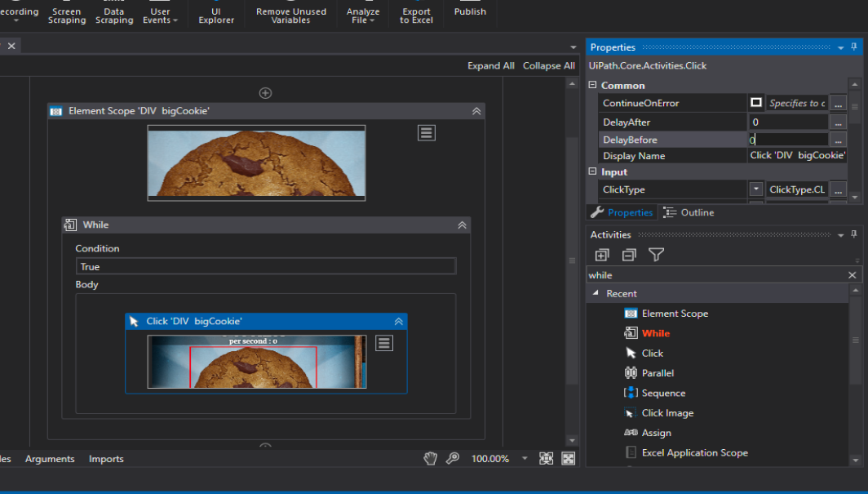Click the pan hand tool icon
Image resolution: width=868 pixels, height=494 pixels.
pos(430,459)
